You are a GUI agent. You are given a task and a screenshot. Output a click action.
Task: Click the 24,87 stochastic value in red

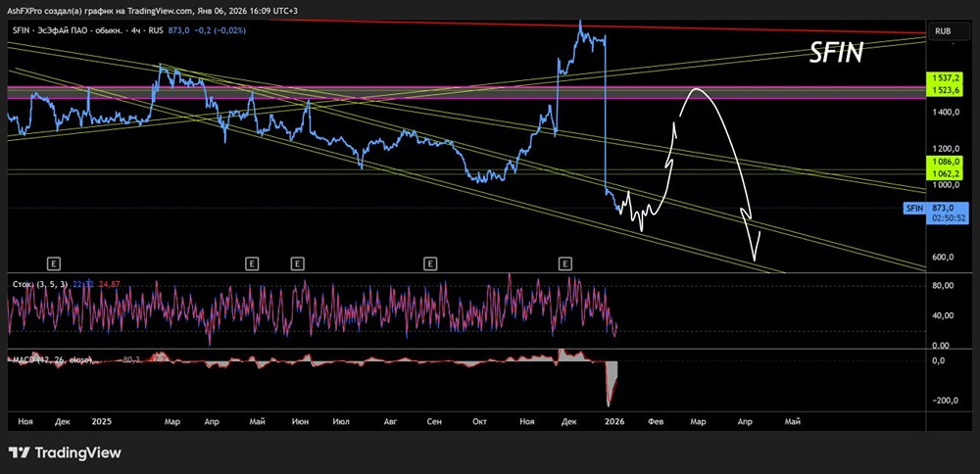tap(110, 284)
